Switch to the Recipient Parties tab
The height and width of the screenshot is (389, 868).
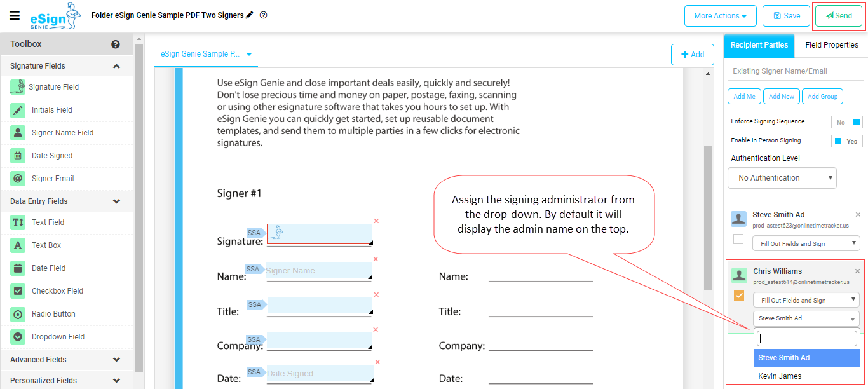pos(759,45)
